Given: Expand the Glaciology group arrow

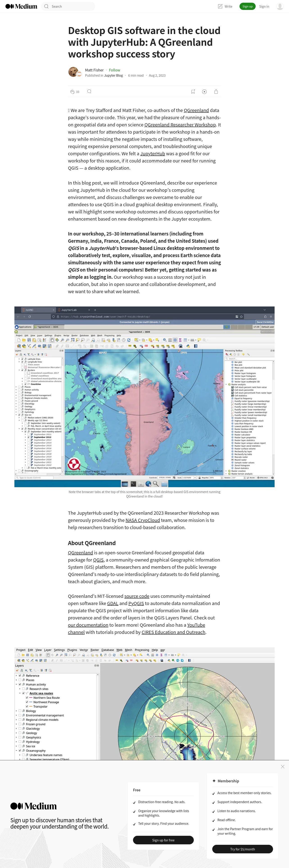Looking at the screenshot, I should (16, 729).
